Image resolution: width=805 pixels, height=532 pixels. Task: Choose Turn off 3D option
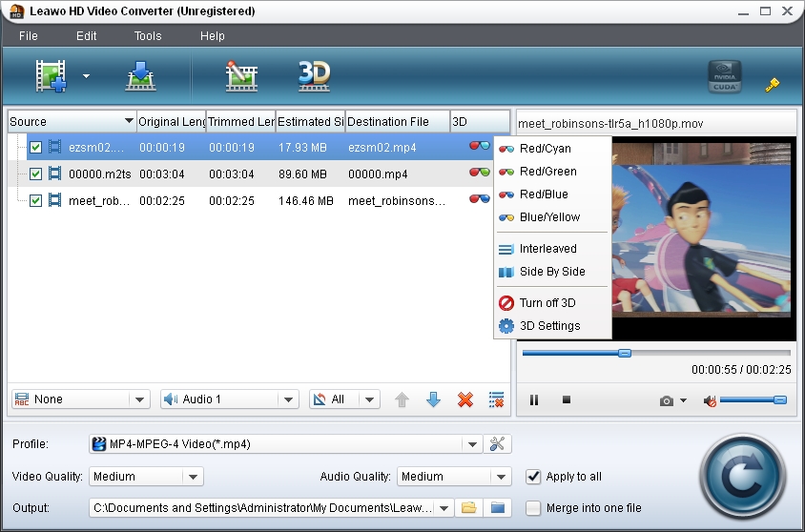coord(552,303)
